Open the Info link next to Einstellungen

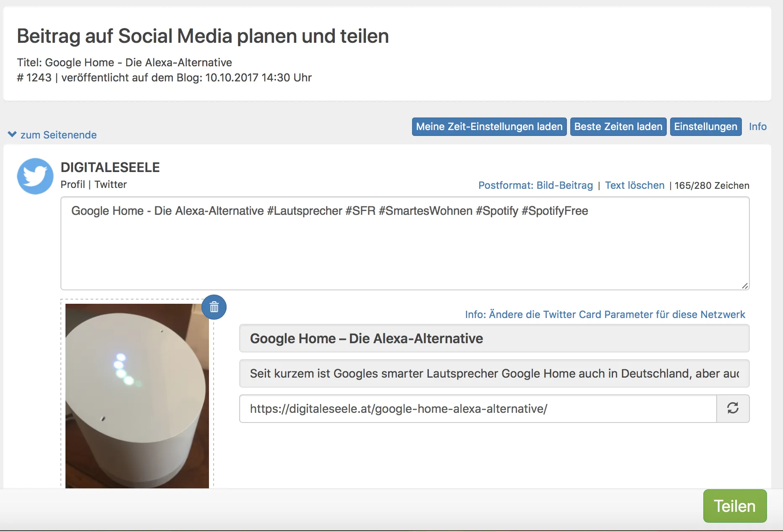pyautogui.click(x=757, y=127)
